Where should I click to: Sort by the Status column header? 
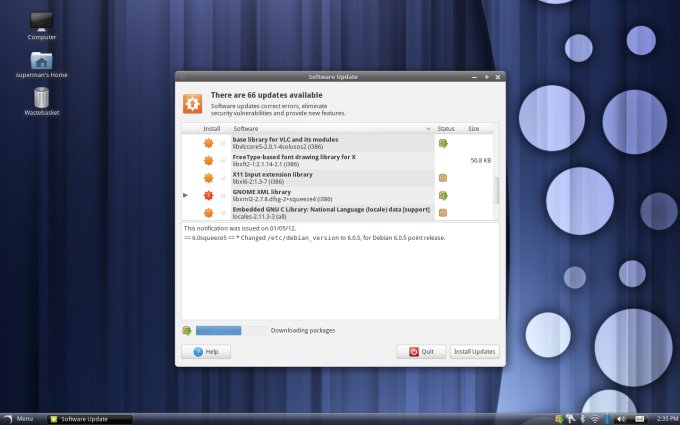pos(450,129)
